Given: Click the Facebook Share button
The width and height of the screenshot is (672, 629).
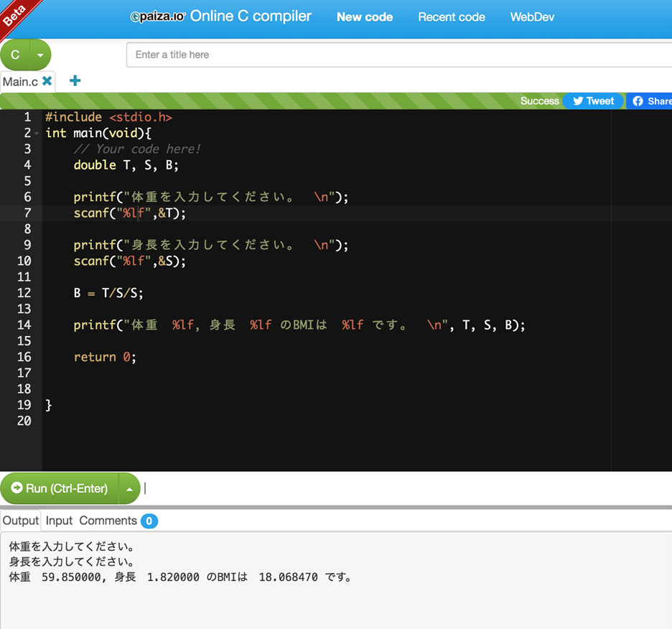Looking at the screenshot, I should coord(650,101).
